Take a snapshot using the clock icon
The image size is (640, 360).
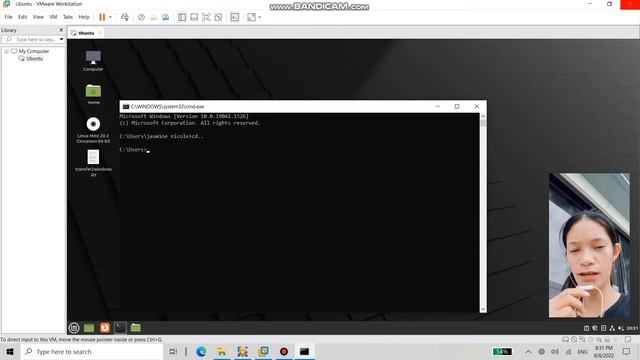(x=141, y=17)
